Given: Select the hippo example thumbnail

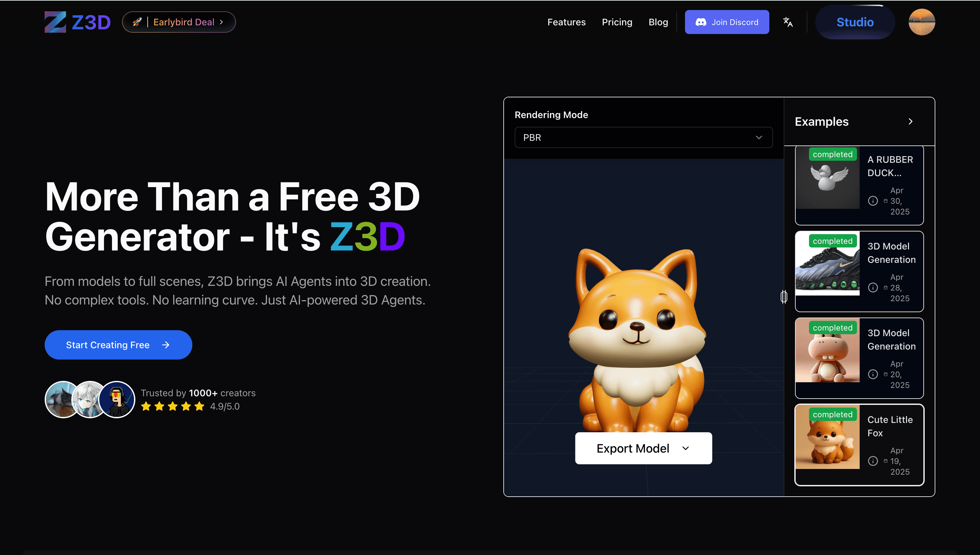Looking at the screenshot, I should pos(827,350).
